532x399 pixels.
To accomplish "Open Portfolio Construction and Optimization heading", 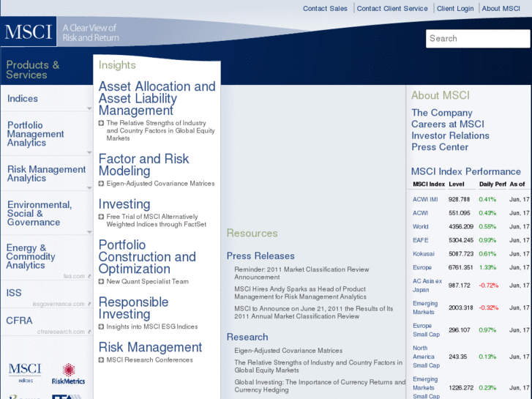I will (x=147, y=257).
